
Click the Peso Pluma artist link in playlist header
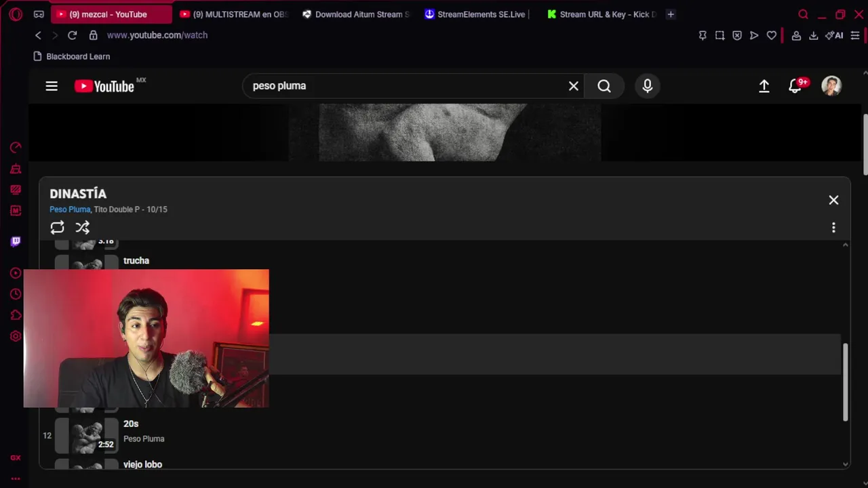(x=70, y=209)
